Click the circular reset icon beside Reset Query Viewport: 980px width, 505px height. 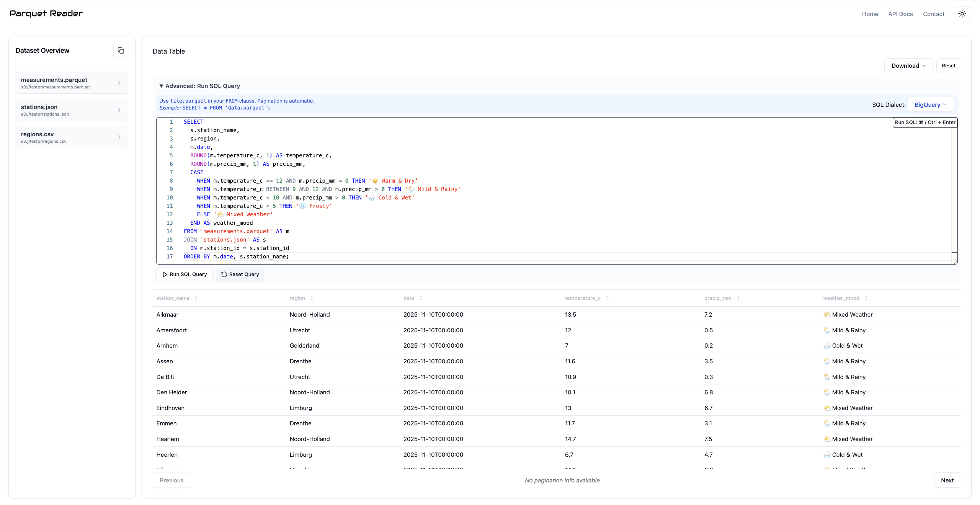pos(224,275)
